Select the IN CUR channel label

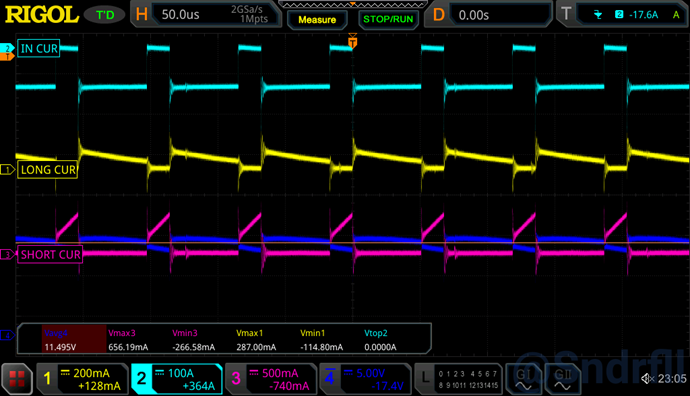click(39, 48)
